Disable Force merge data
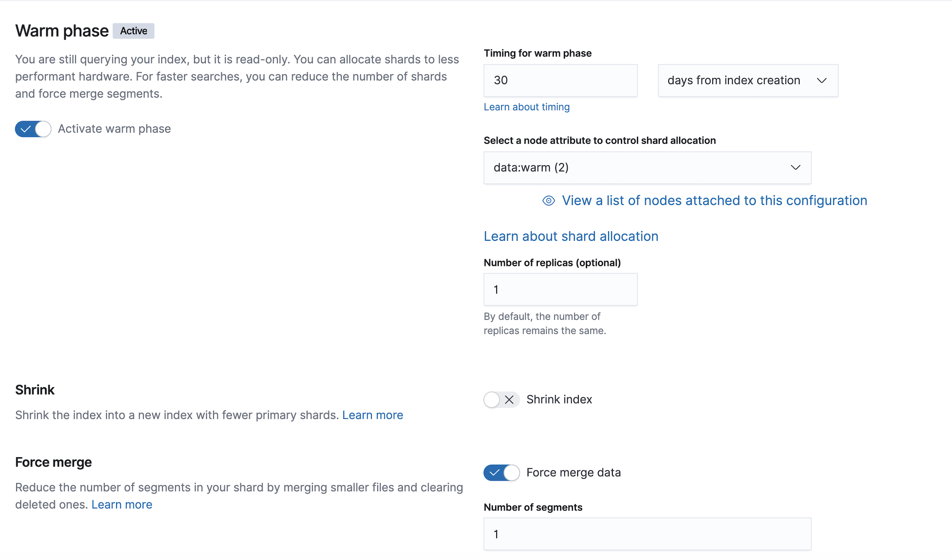Viewport: 952px width, 560px height. [501, 472]
